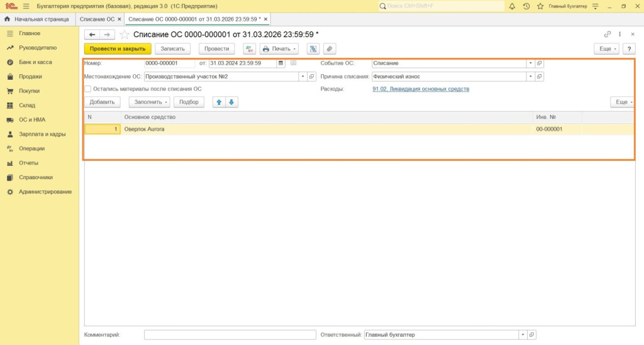
Task: Open the '91.02, Ликвидация основных средств' link
Action: (x=421, y=89)
